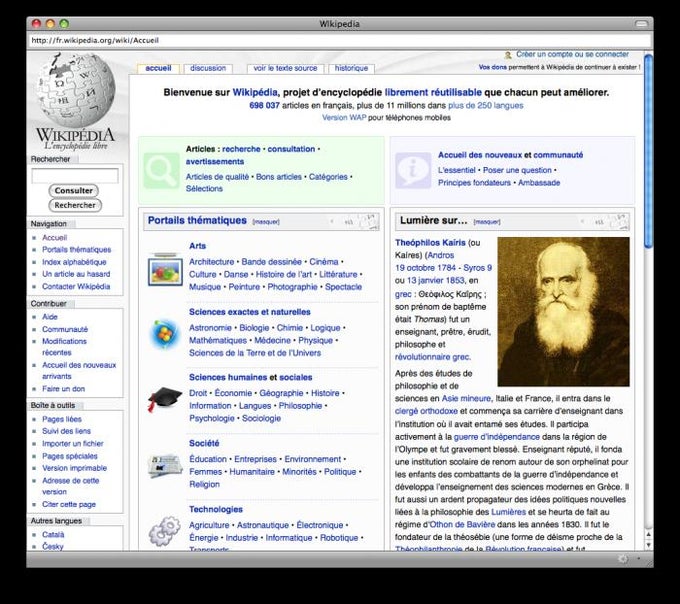Click the Wikipedia globe logo
Image resolution: width=680 pixels, height=604 pixels.
click(x=76, y=89)
